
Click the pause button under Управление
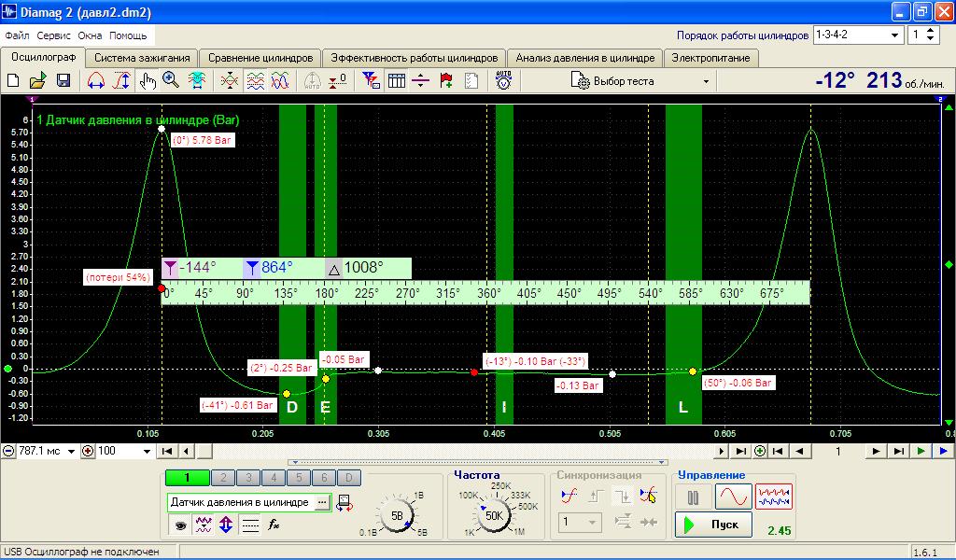tap(694, 497)
